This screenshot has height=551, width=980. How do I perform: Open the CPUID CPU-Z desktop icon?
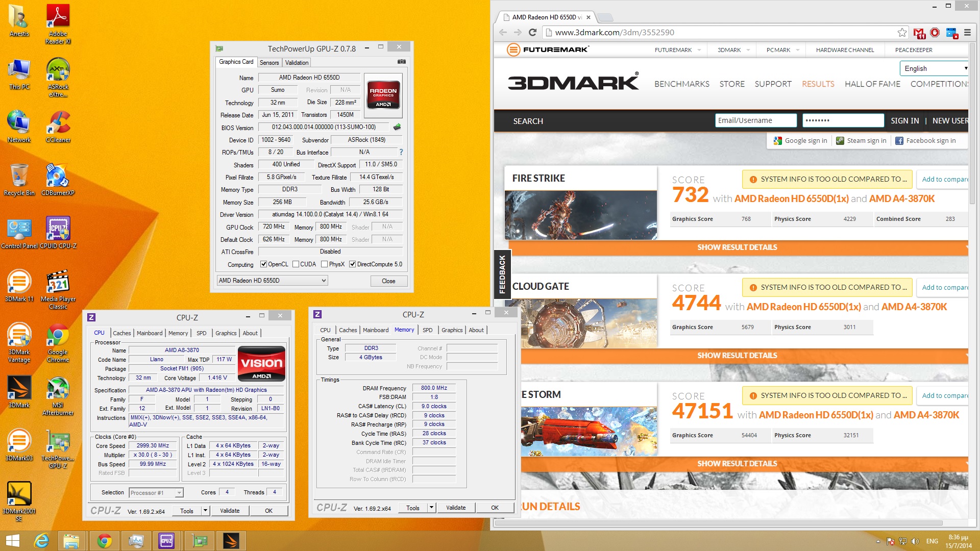click(x=58, y=233)
